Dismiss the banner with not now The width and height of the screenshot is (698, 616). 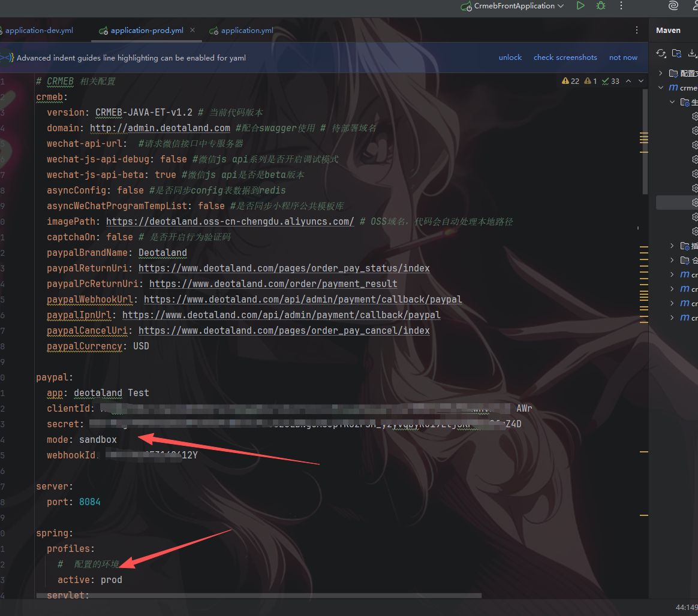coord(623,58)
